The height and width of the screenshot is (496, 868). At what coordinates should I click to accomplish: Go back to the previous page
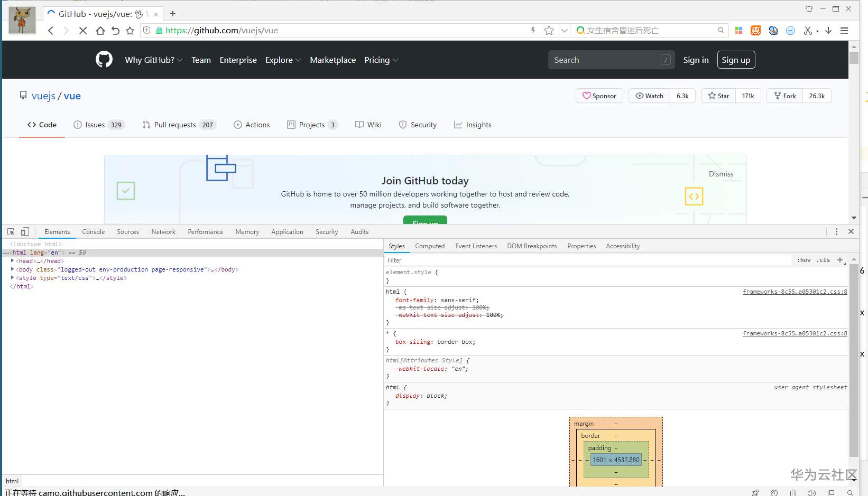pyautogui.click(x=51, y=31)
